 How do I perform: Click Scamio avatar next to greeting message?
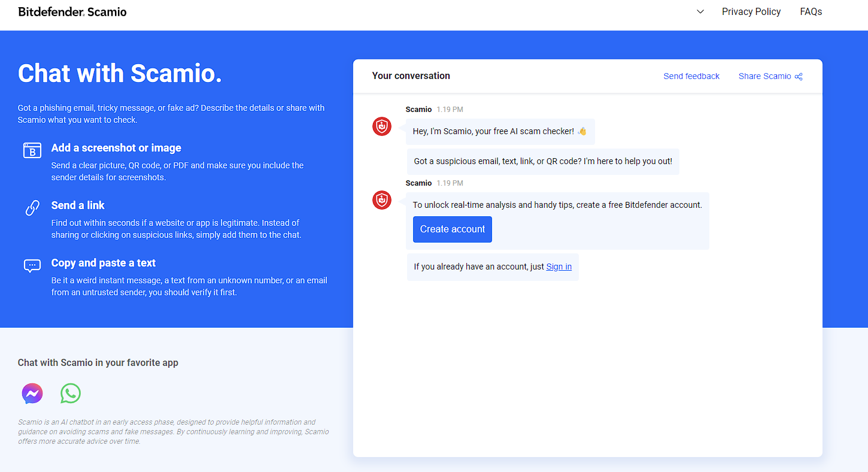click(x=382, y=126)
